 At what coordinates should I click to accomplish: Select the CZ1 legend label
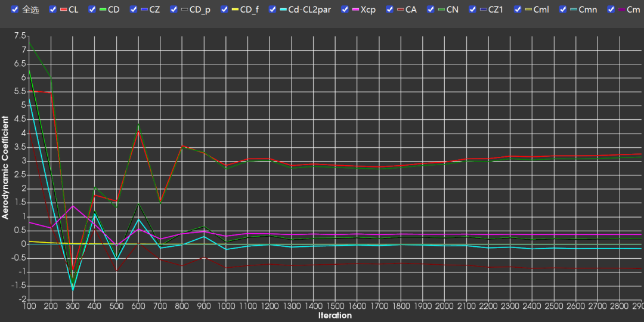point(496,10)
